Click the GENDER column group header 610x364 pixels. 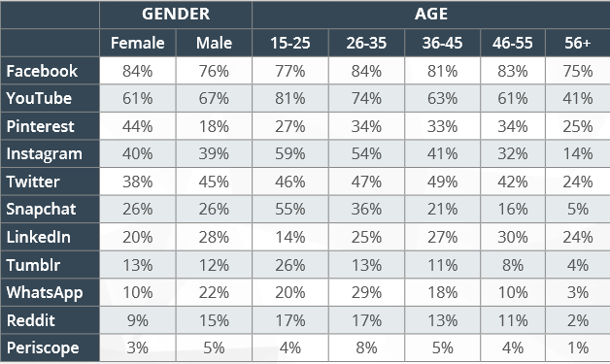click(x=176, y=15)
